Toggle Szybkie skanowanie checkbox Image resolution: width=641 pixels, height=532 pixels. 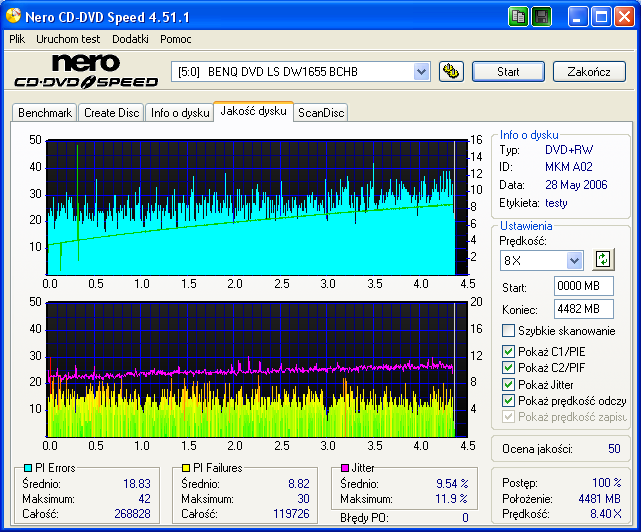[x=508, y=330]
